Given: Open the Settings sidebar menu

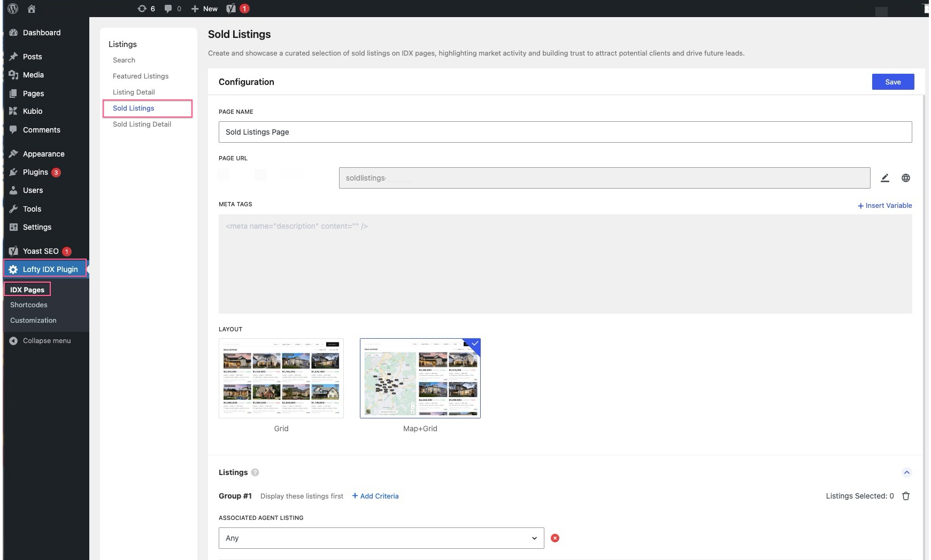Looking at the screenshot, I should point(37,227).
